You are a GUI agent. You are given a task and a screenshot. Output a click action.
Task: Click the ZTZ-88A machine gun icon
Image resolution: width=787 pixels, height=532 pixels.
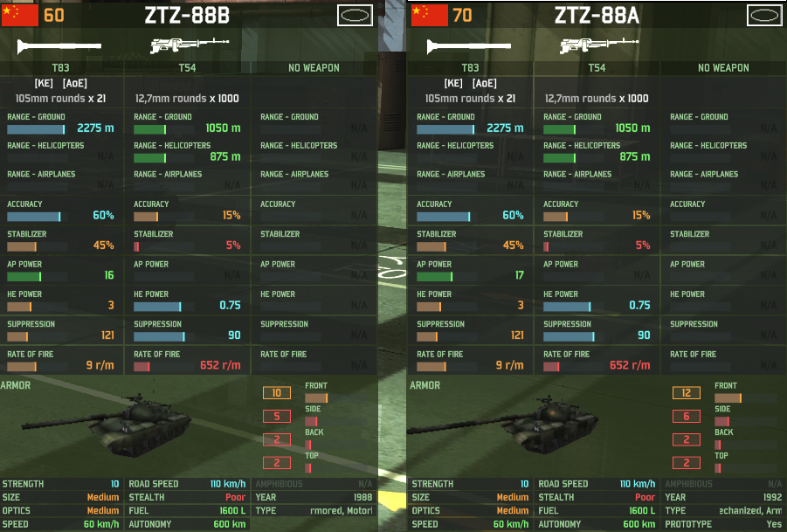[x=599, y=45]
